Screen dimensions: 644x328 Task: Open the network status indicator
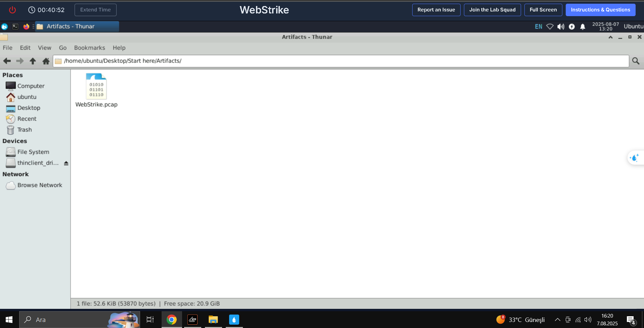coord(550,27)
